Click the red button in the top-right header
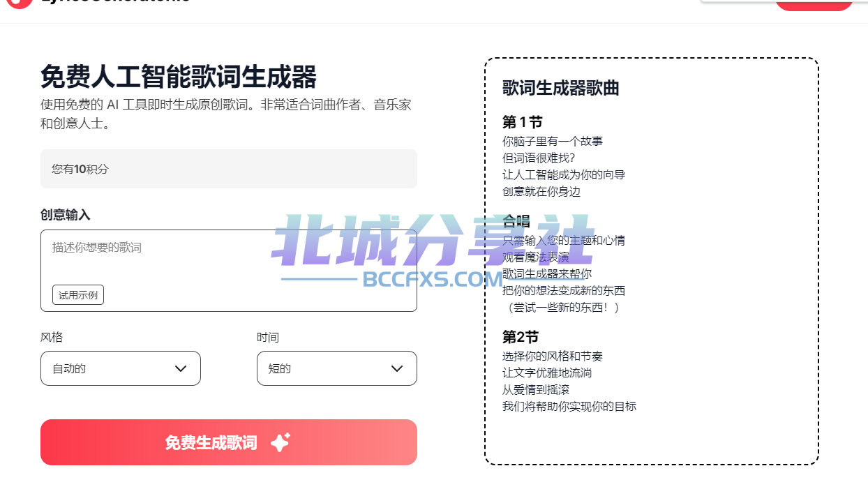The image size is (868, 496). click(x=814, y=4)
